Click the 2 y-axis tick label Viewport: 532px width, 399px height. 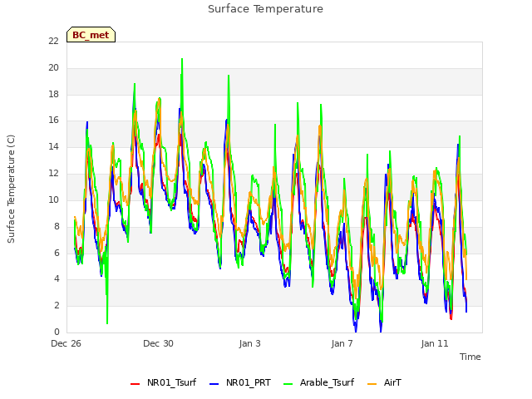click(57, 305)
